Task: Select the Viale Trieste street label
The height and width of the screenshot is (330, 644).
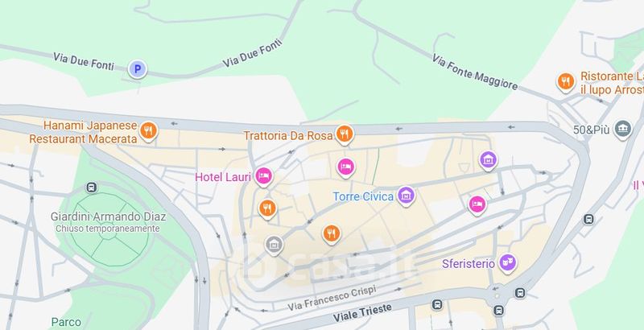Action: tap(362, 313)
